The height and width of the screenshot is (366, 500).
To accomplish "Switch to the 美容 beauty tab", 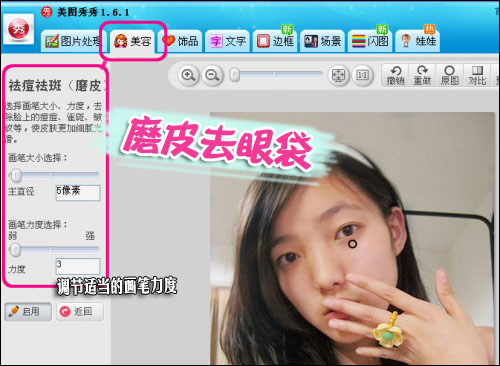I will (132, 41).
